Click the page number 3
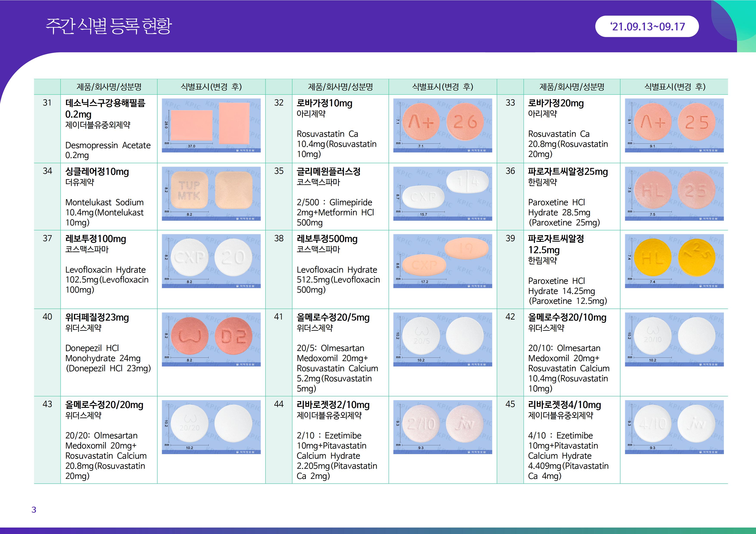The image size is (756, 534). tap(34, 510)
